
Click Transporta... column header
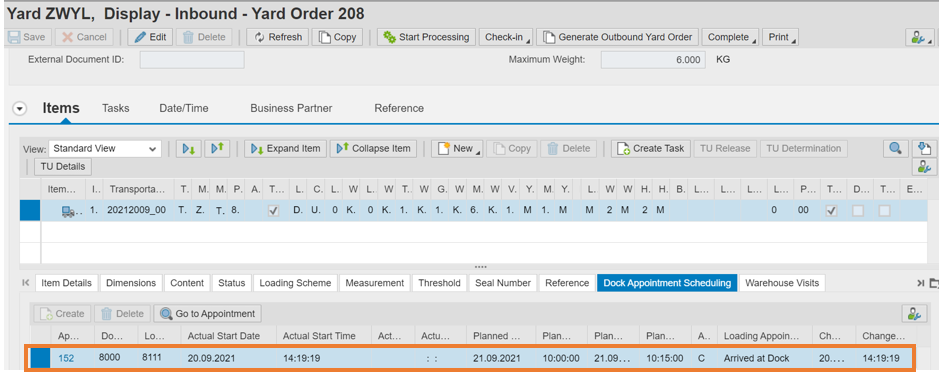tap(139, 189)
